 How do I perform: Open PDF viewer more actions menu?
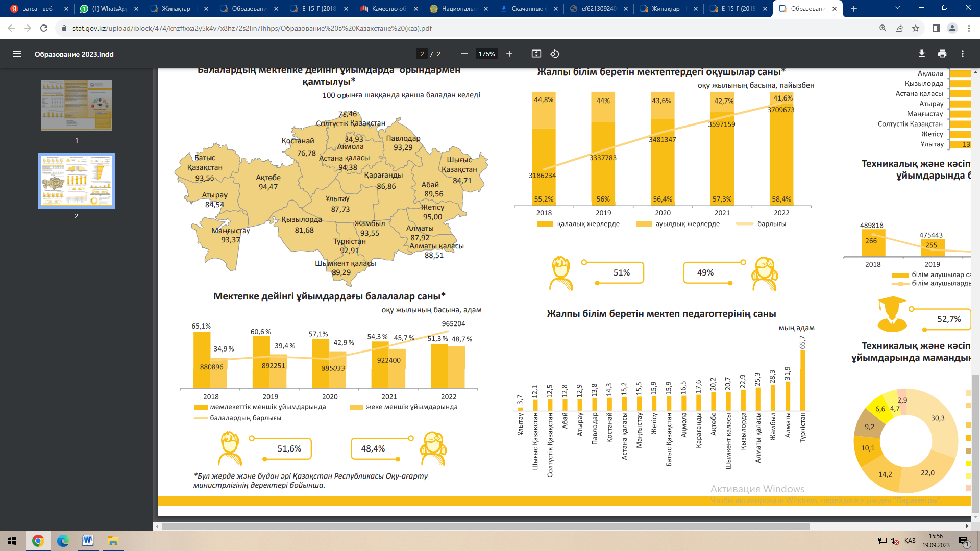tap(962, 54)
